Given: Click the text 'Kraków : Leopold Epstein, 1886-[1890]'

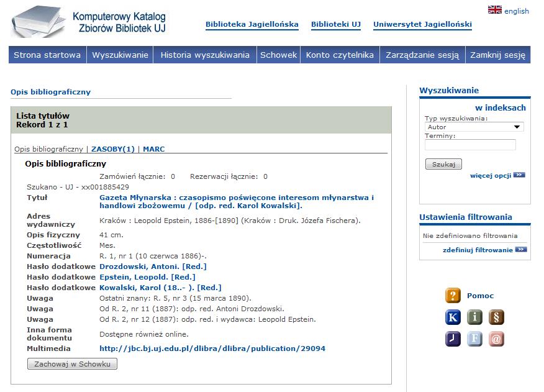Looking at the screenshot, I should point(169,221).
